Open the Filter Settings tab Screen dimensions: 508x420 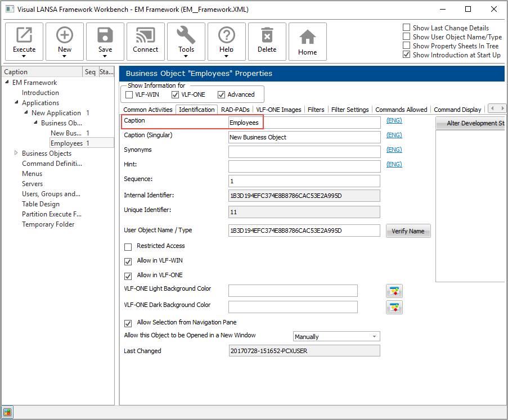point(350,110)
